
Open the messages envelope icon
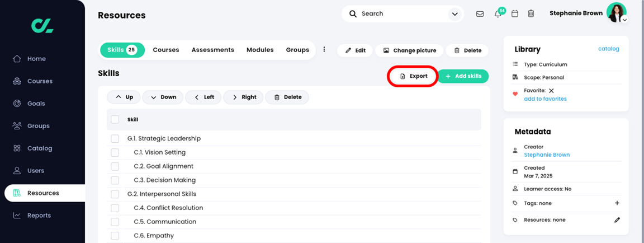pos(480,13)
